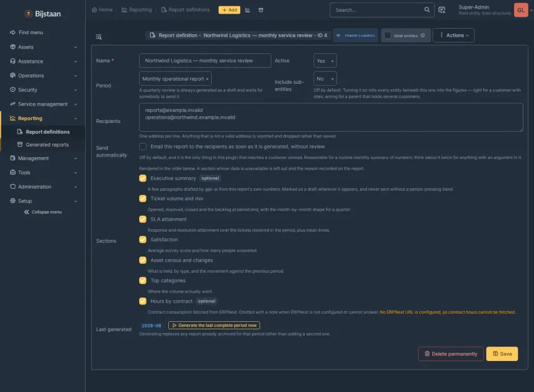Click the Report definitions document icon
The image size is (534, 392).
point(20,132)
